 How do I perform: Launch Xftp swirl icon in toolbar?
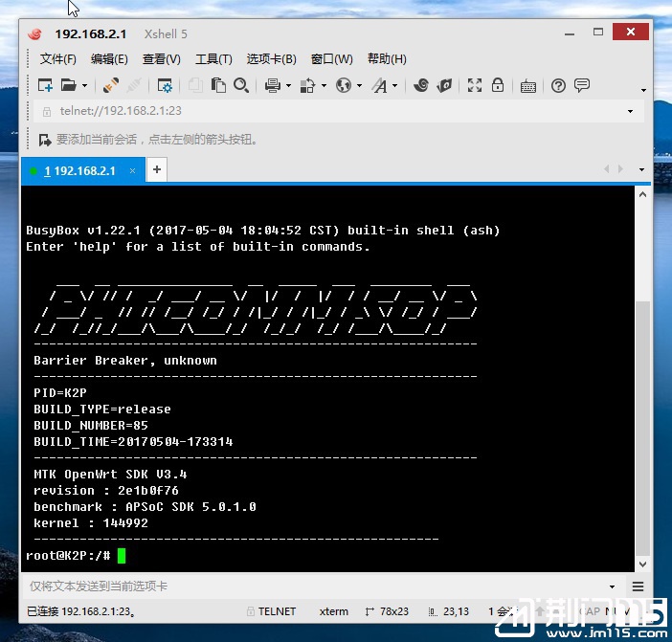tap(421, 85)
